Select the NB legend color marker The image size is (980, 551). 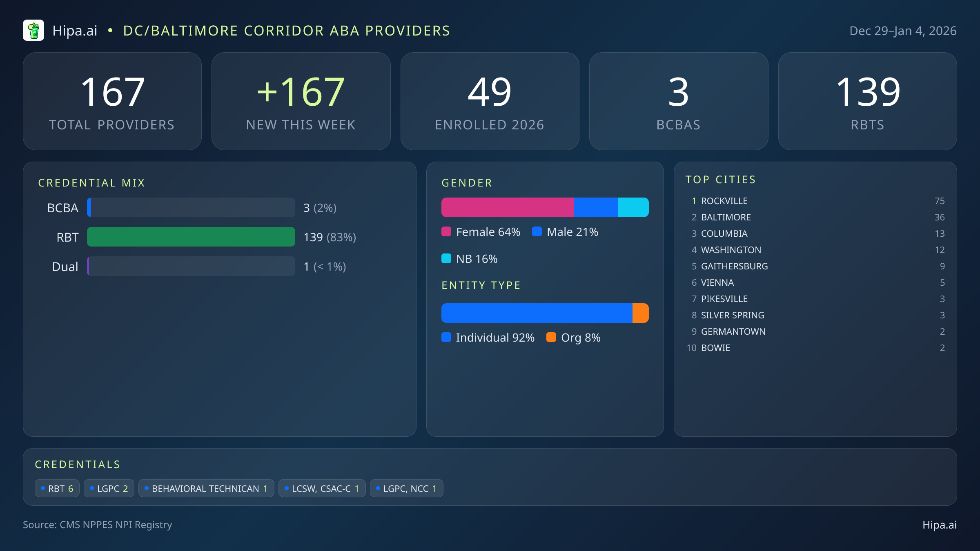coord(447,258)
